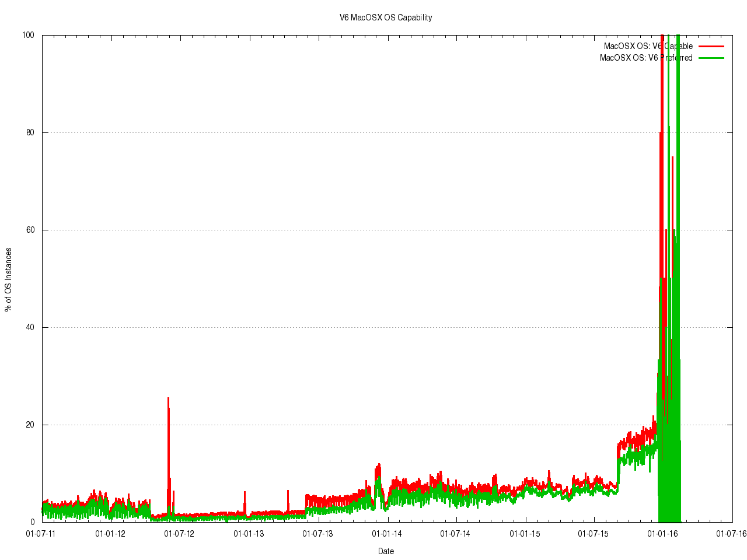747x560 pixels.
Task: Select the V6 Preferred legend label
Action: pos(646,58)
